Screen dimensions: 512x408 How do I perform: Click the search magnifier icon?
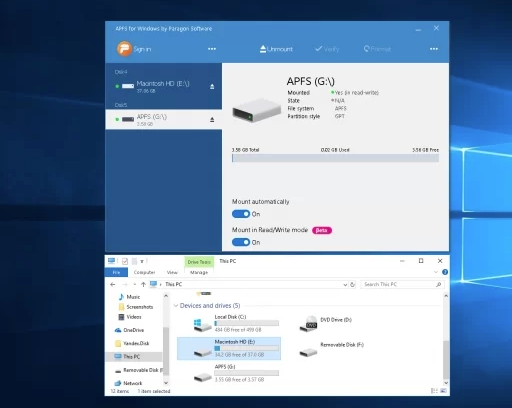[439, 284]
